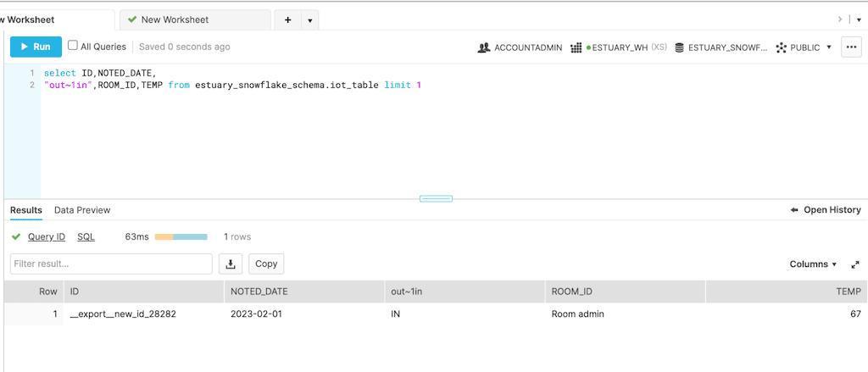Open the ESTUARY_SNOWF database selector

coord(721,47)
